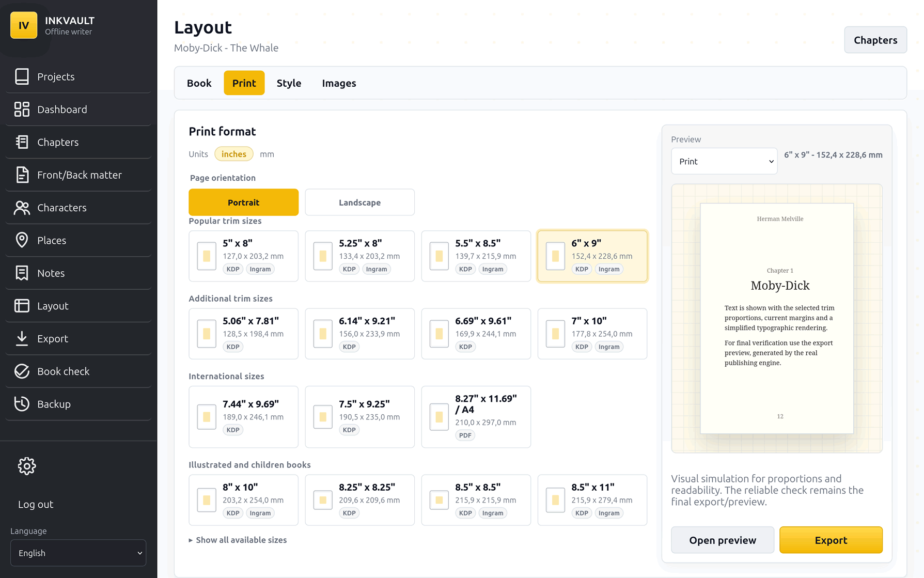
Task: Click the Notes bookmark icon
Action: click(x=22, y=273)
